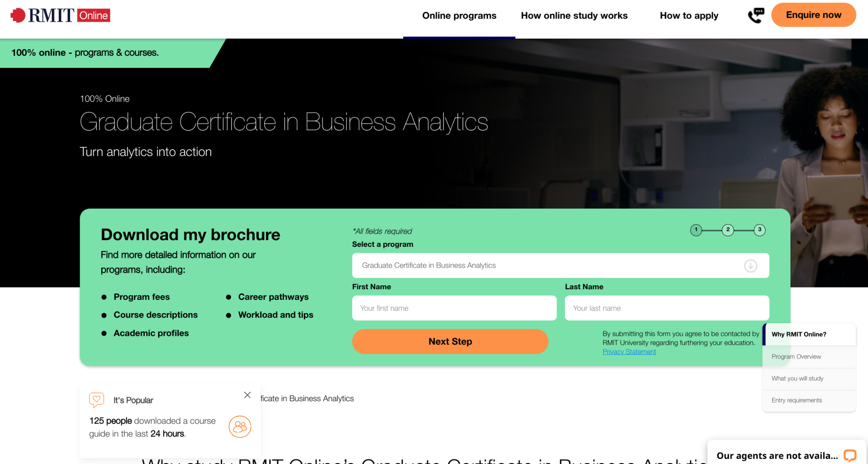Click the Privacy Statement link
This screenshot has width=868, height=464.
[x=629, y=352]
